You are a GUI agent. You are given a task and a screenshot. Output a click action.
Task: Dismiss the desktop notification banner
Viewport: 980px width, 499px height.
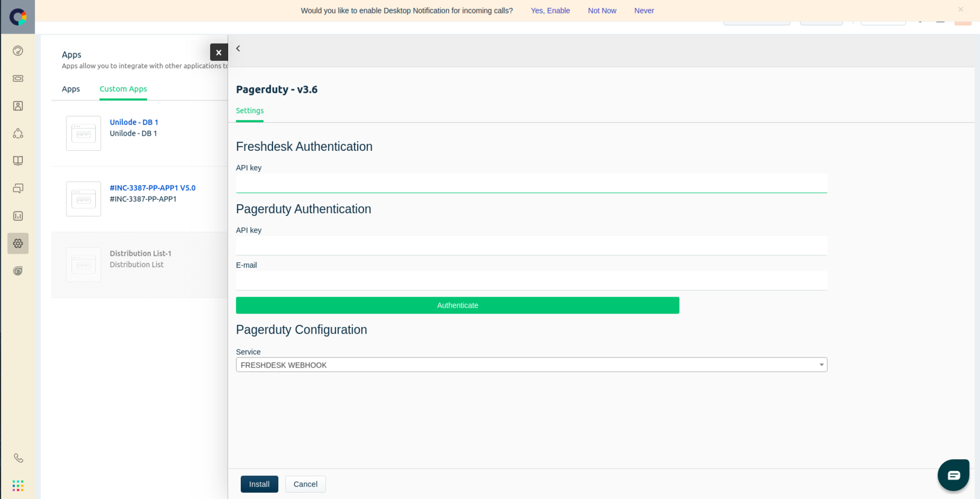tap(961, 9)
